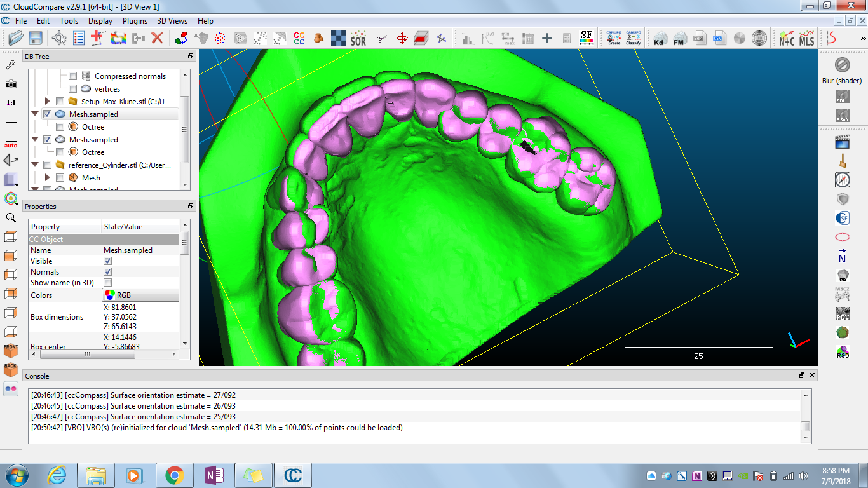868x488 pixels.
Task: Open the Plugins menu
Action: [135, 21]
